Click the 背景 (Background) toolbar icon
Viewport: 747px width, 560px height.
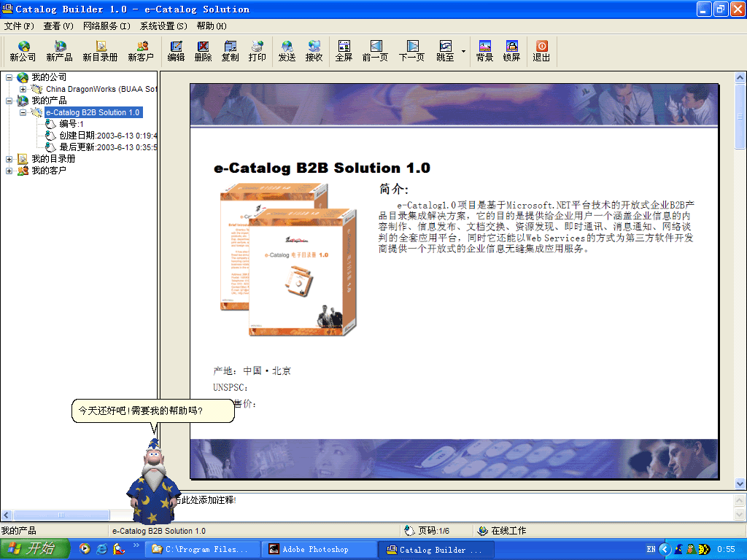click(x=484, y=51)
